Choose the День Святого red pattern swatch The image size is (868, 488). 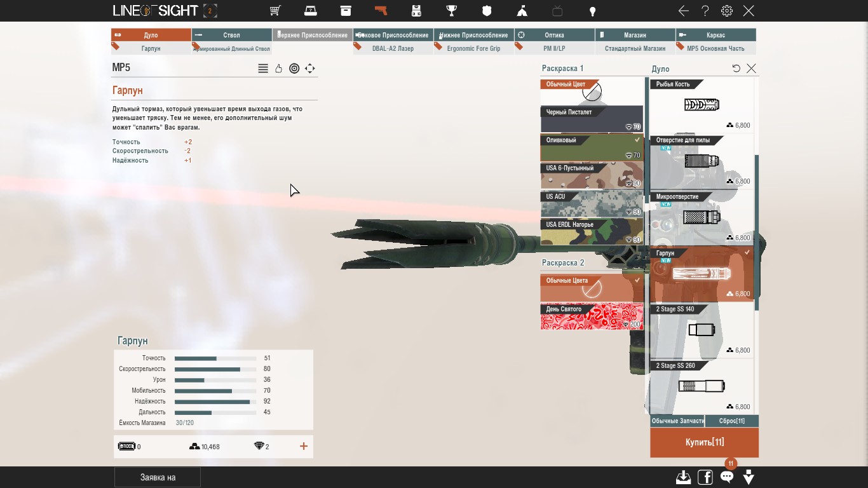tap(592, 316)
